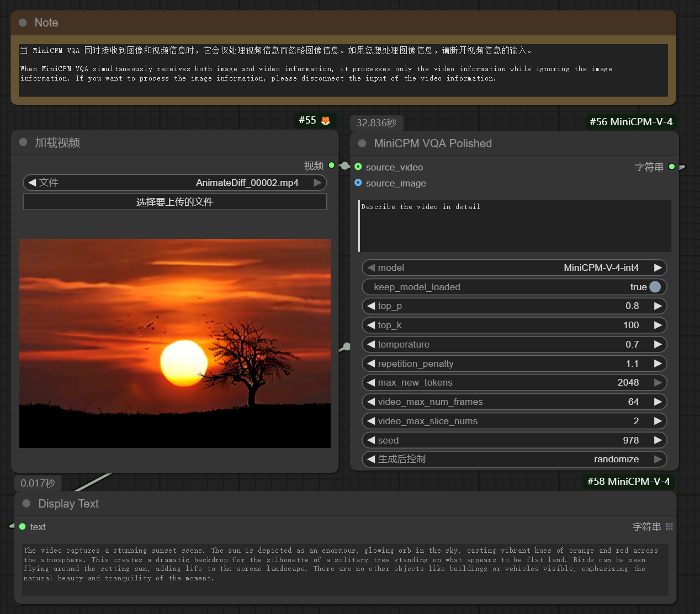Click the seed value 978
Screen dimensions: 700x614
631,440
